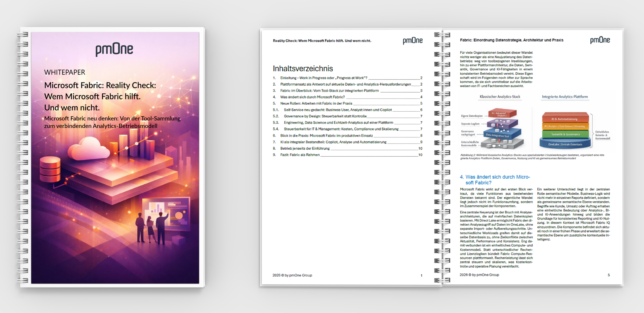The height and width of the screenshot is (313, 644).
Task: Open contents entry 9 'Fazit: Fabric als Rahmen'
Action: pyautogui.click(x=348, y=155)
